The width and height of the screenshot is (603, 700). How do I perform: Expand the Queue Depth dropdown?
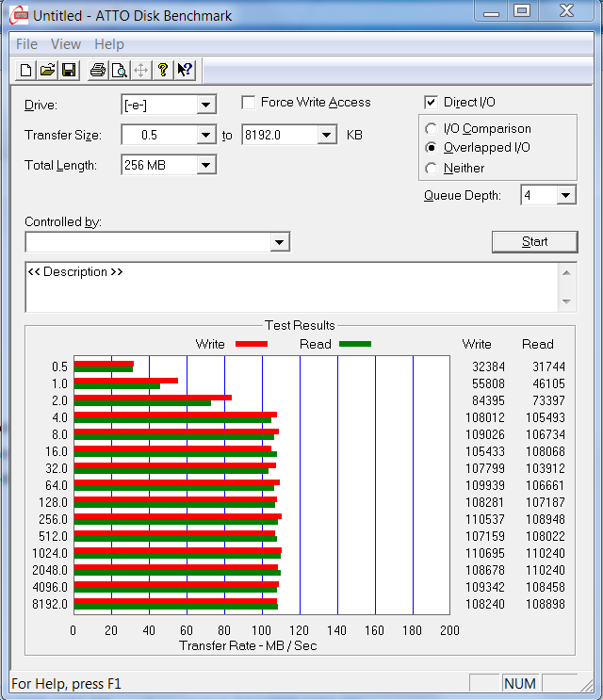[x=565, y=196]
